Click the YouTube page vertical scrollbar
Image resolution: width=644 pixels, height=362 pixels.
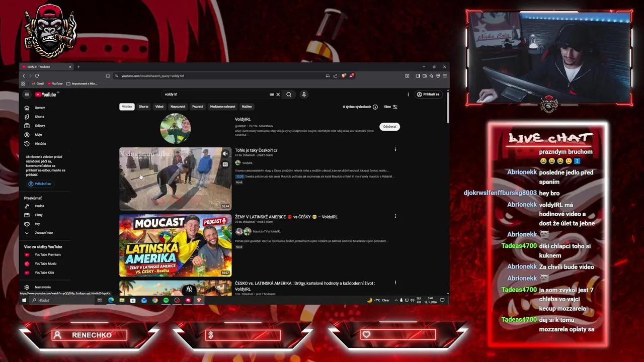click(x=447, y=107)
